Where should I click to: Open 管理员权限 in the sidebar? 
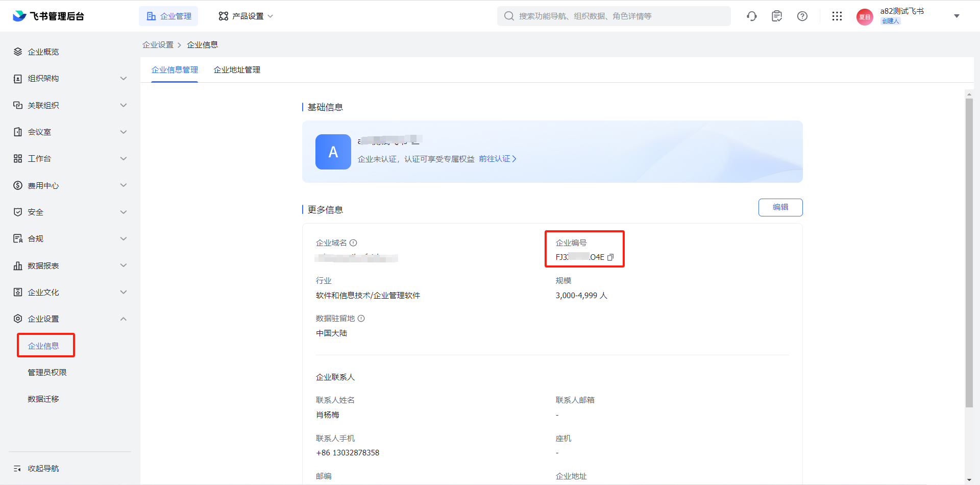tap(47, 373)
